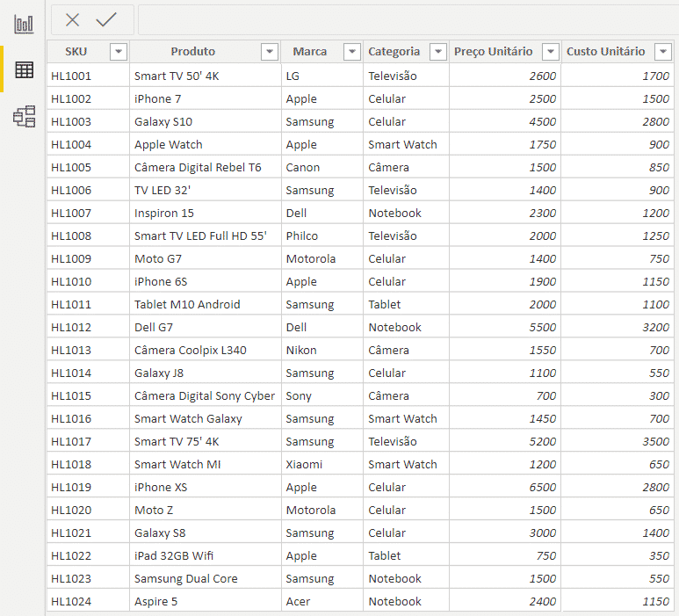
Task: Click the cell Galaxy S8
Action: tap(206, 533)
